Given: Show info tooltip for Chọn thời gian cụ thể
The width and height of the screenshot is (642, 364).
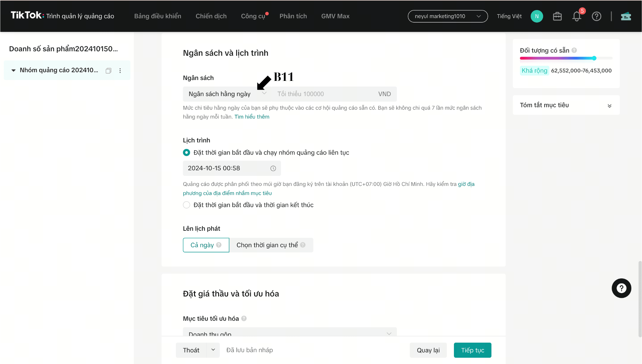Looking at the screenshot, I should (303, 245).
